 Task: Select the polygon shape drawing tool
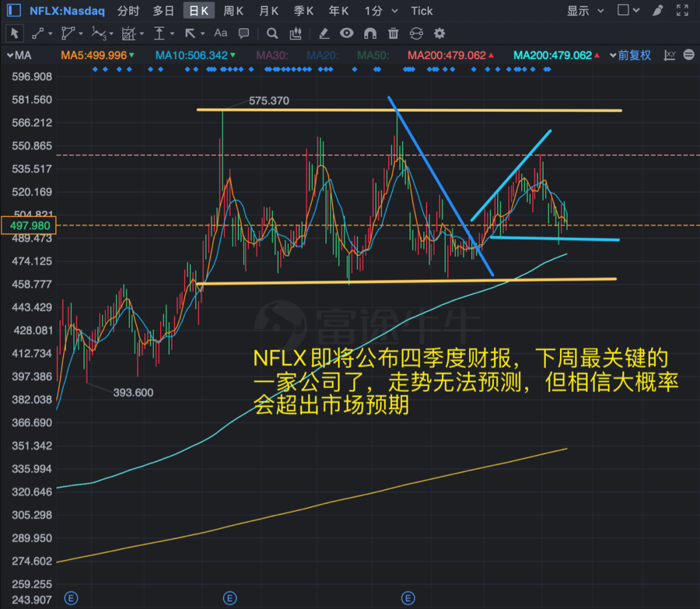68,34
